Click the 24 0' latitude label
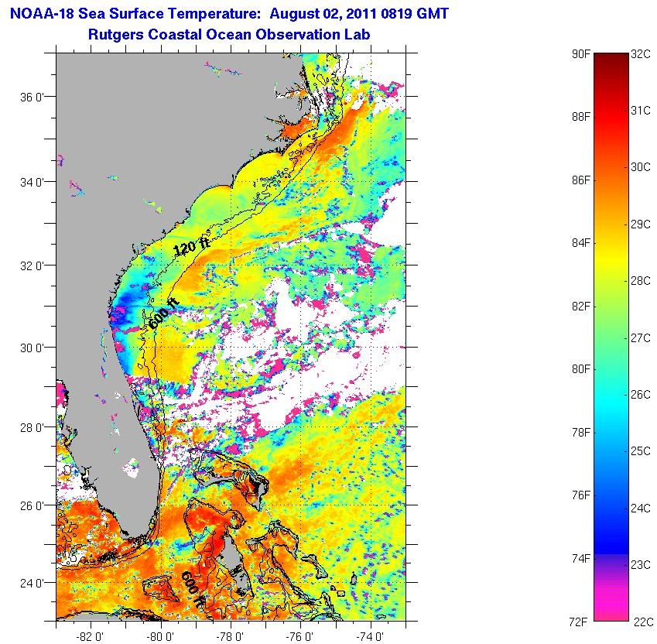Viewport: 657px width, 644px height. pyautogui.click(x=32, y=583)
